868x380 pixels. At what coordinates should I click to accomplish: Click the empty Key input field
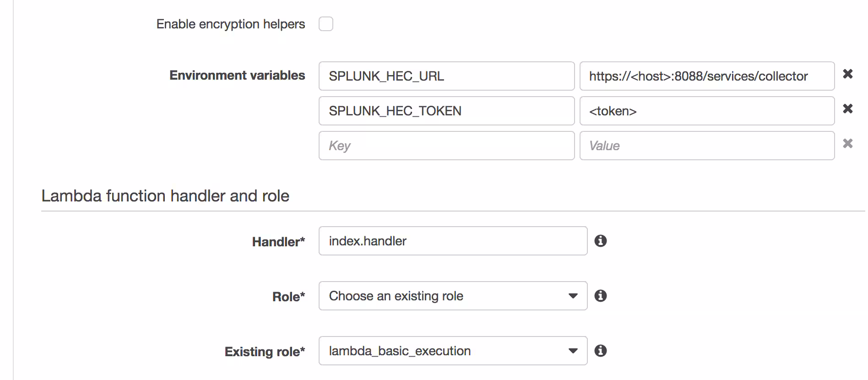(446, 146)
